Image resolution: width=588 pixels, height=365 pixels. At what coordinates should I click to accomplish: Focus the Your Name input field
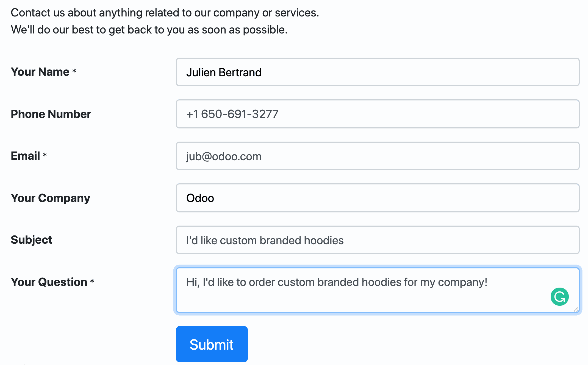coord(378,72)
